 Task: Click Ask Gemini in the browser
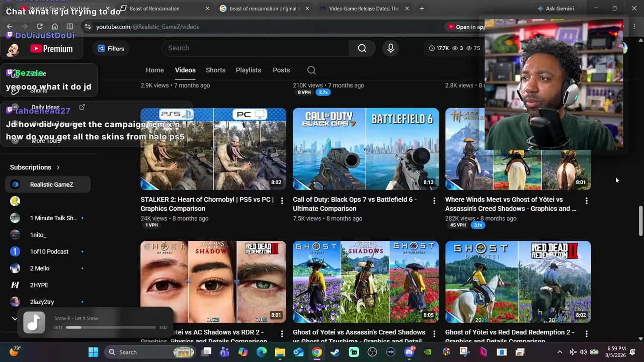point(555,9)
